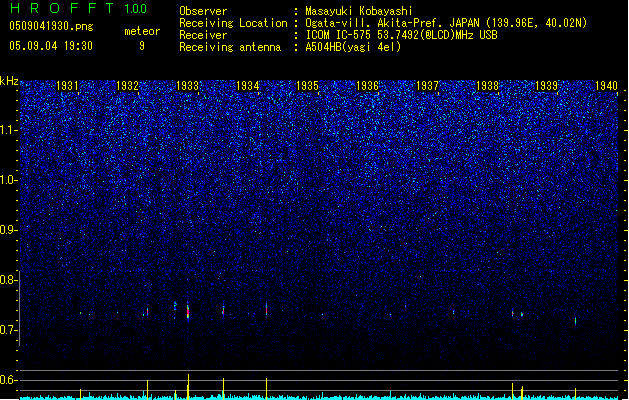
Task: Click the 0.8 kHz frequency label
Action: pos(9,280)
